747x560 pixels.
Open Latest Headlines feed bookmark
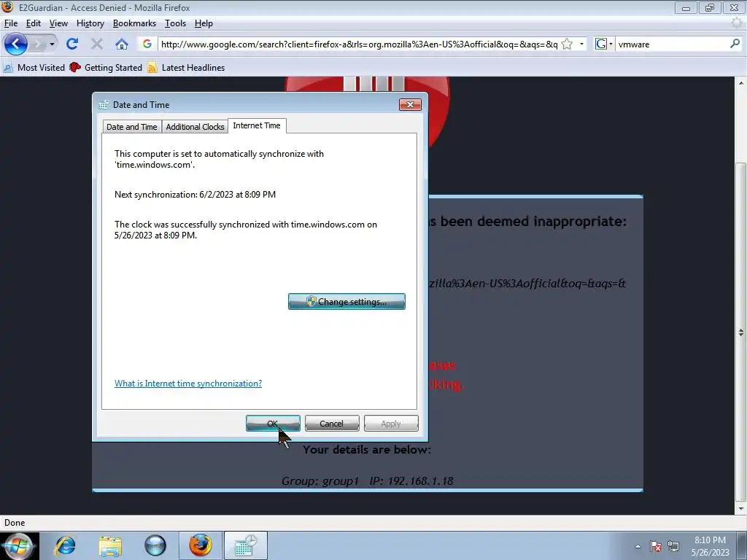(186, 68)
